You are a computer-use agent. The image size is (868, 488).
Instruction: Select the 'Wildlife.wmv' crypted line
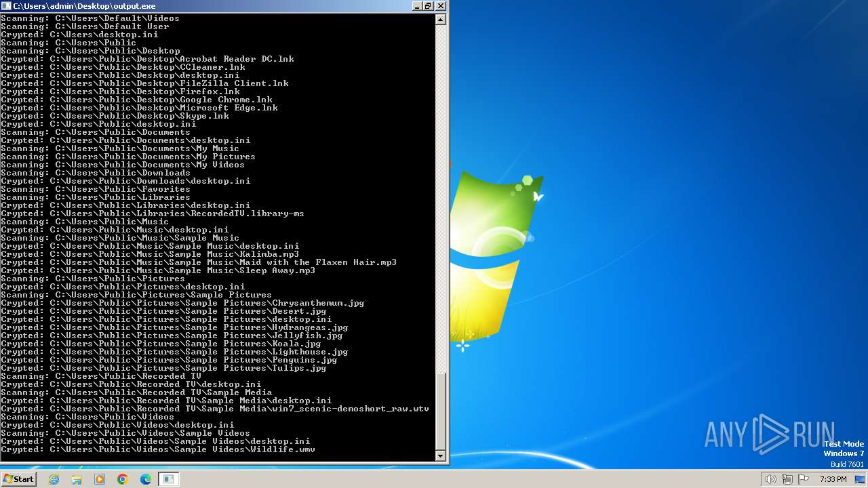(x=158, y=449)
